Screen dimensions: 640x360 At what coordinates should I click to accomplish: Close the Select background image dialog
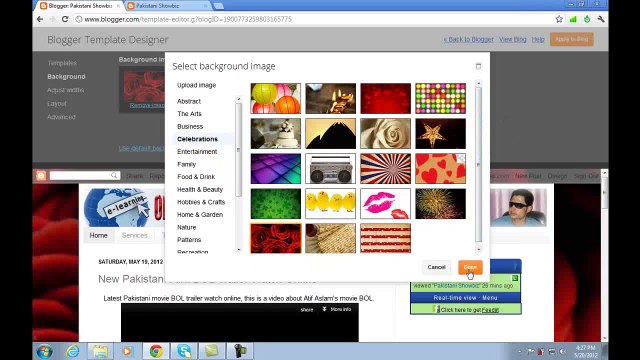(478, 66)
